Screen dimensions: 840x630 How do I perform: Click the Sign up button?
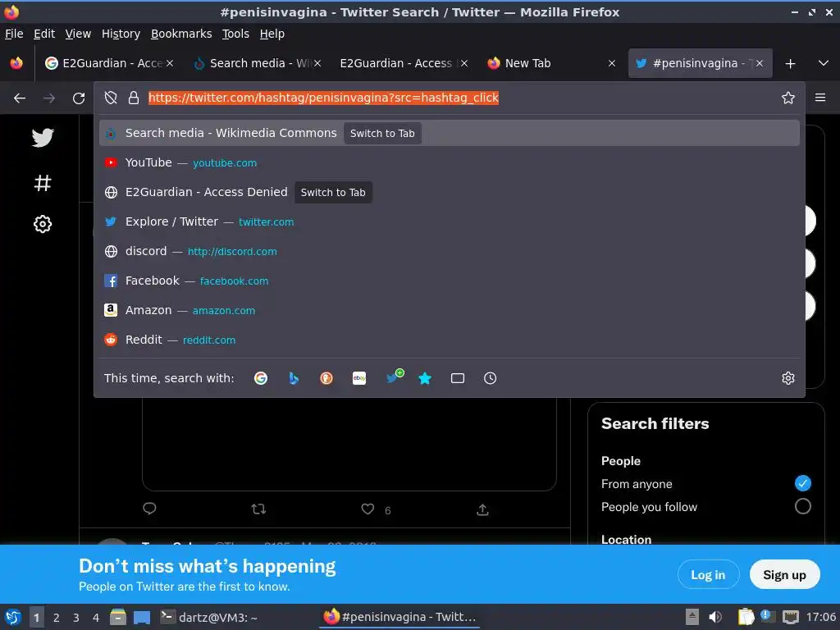[x=784, y=575]
